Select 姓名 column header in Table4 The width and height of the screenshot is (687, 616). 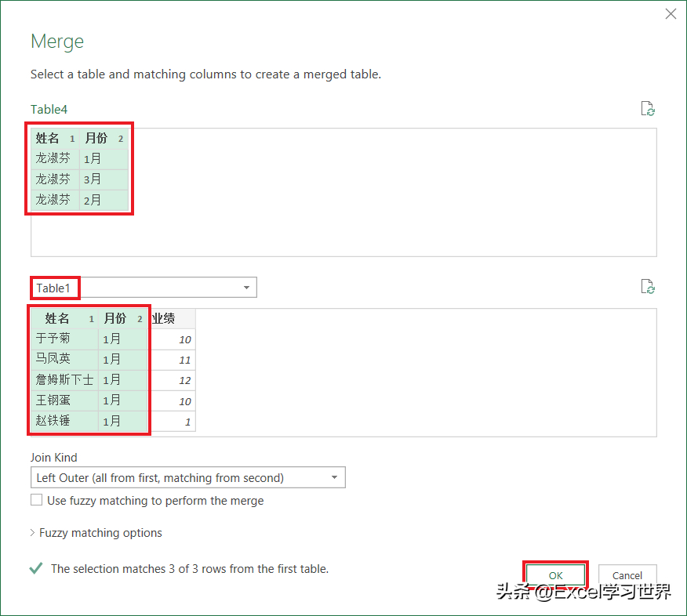pos(55,139)
